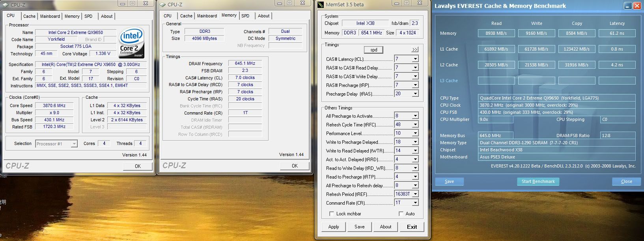This screenshot has height=241, width=644.
Task: Open the Refresh Period (tREF) dropdown
Action: tap(415, 194)
